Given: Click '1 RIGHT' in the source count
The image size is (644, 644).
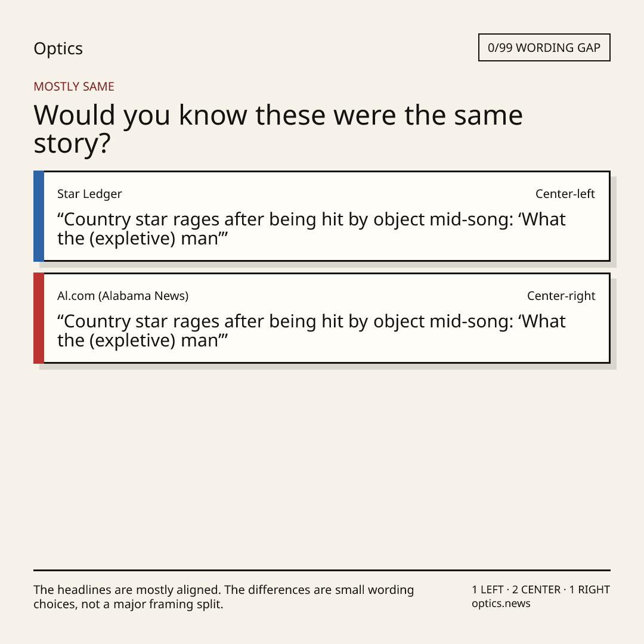Looking at the screenshot, I should click(x=589, y=590).
